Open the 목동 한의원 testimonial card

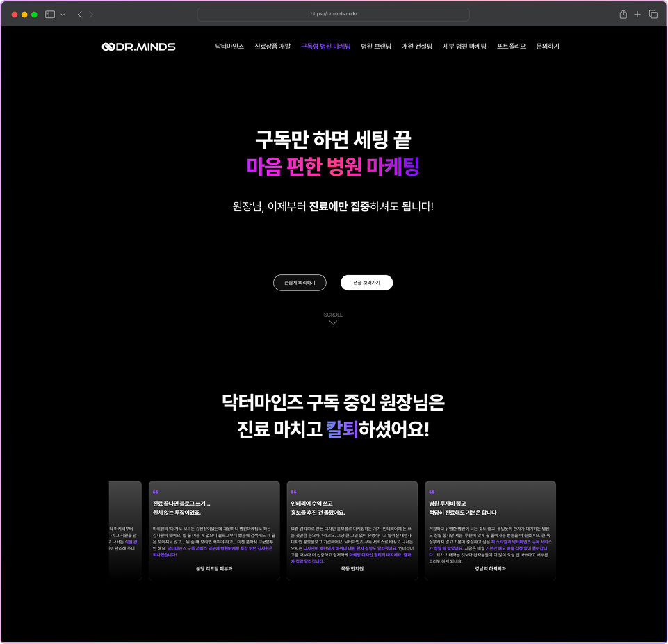[352, 530]
